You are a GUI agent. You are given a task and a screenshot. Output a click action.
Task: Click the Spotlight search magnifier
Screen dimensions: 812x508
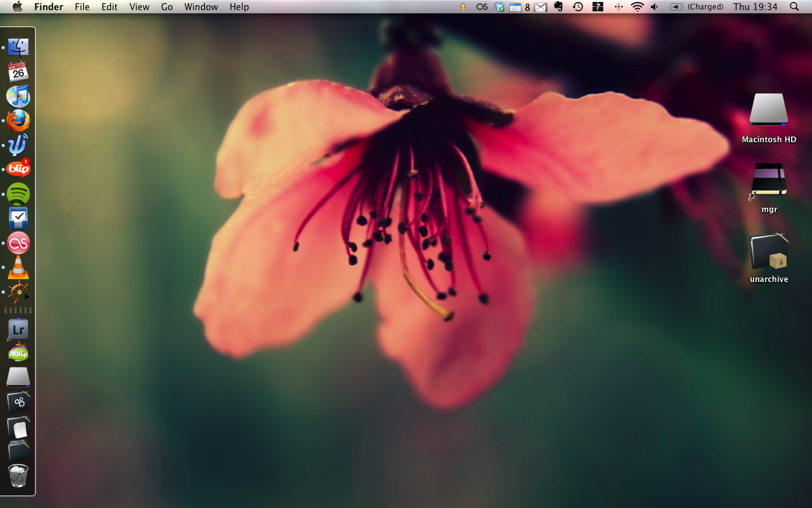(x=794, y=7)
